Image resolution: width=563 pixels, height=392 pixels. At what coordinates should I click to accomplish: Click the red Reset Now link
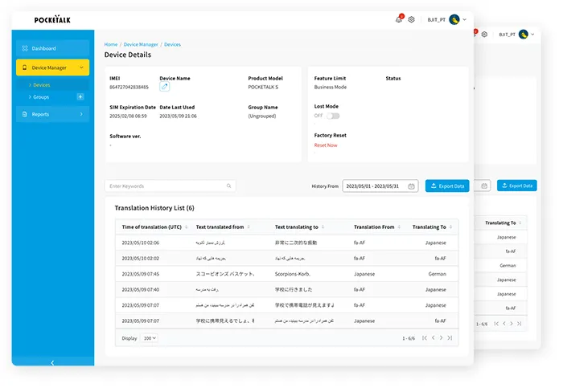click(x=326, y=145)
